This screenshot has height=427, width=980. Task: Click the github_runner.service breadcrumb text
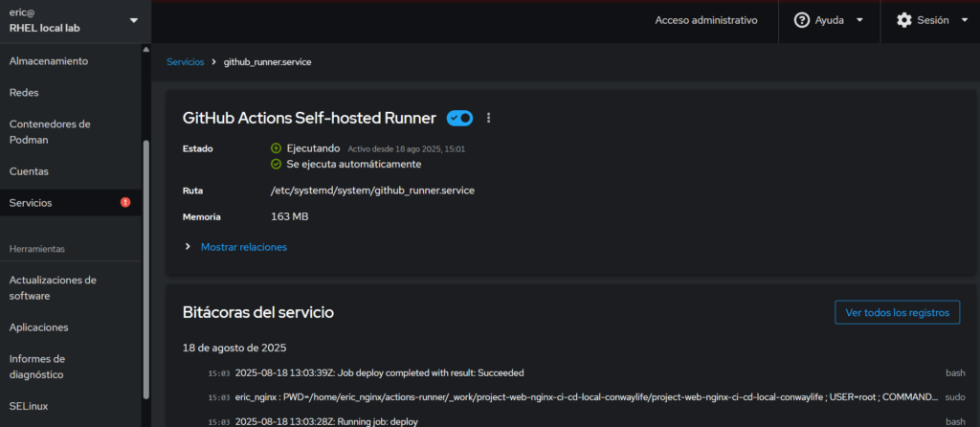(268, 62)
